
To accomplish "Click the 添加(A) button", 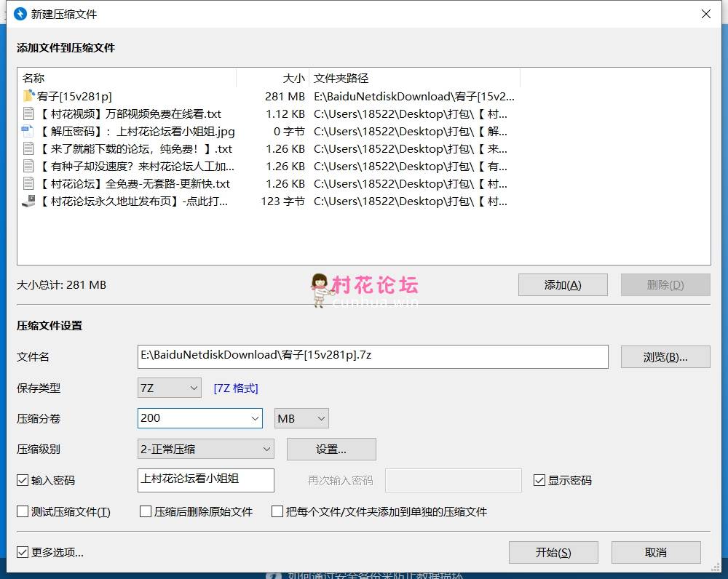I will click(x=563, y=285).
